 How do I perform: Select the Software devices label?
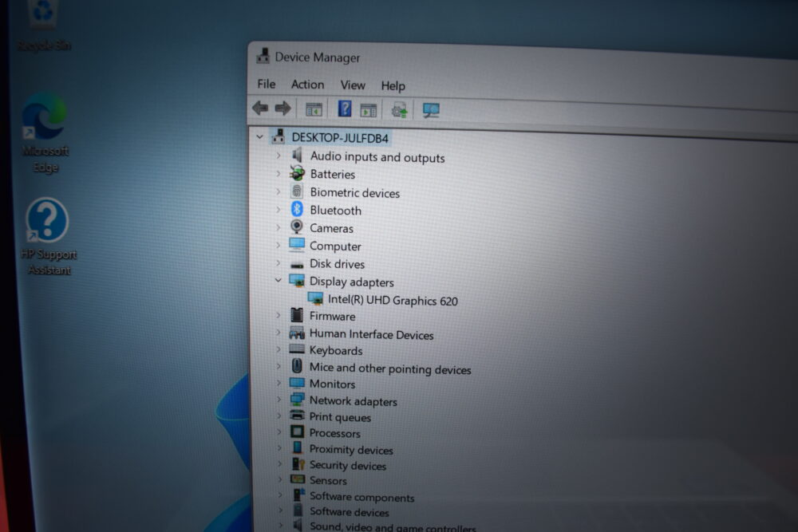click(350, 512)
